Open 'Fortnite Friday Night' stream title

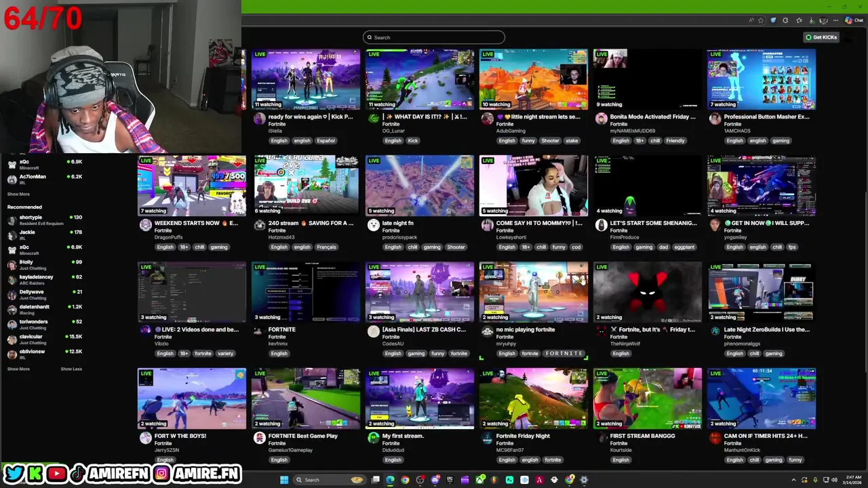click(x=523, y=436)
